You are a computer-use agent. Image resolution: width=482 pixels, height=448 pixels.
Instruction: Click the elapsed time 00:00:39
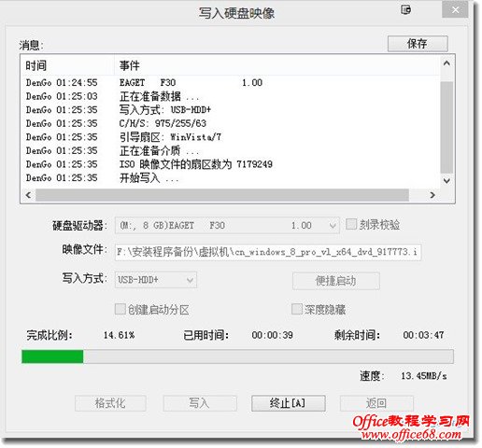(273, 335)
